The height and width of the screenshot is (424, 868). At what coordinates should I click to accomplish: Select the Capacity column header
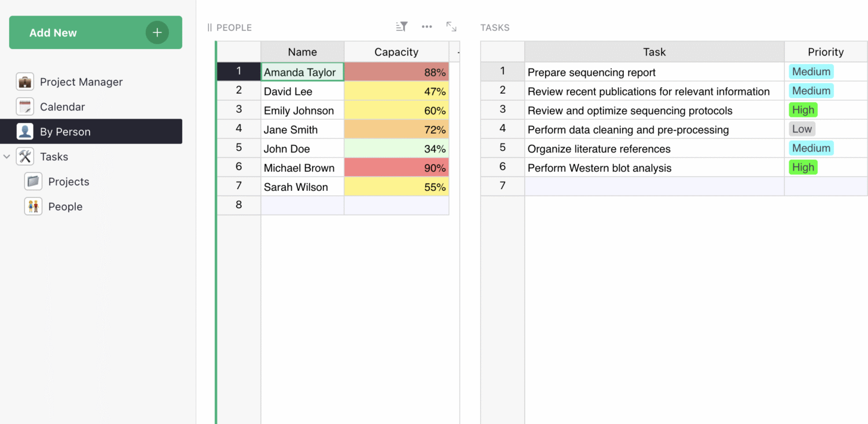click(396, 52)
